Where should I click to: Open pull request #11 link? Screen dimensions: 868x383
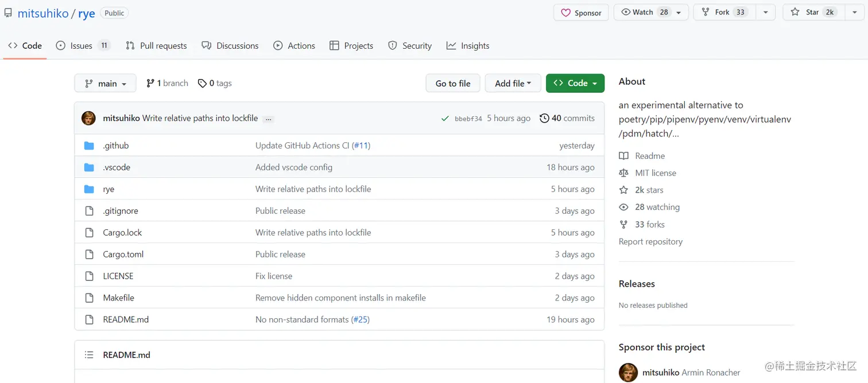pyautogui.click(x=361, y=146)
